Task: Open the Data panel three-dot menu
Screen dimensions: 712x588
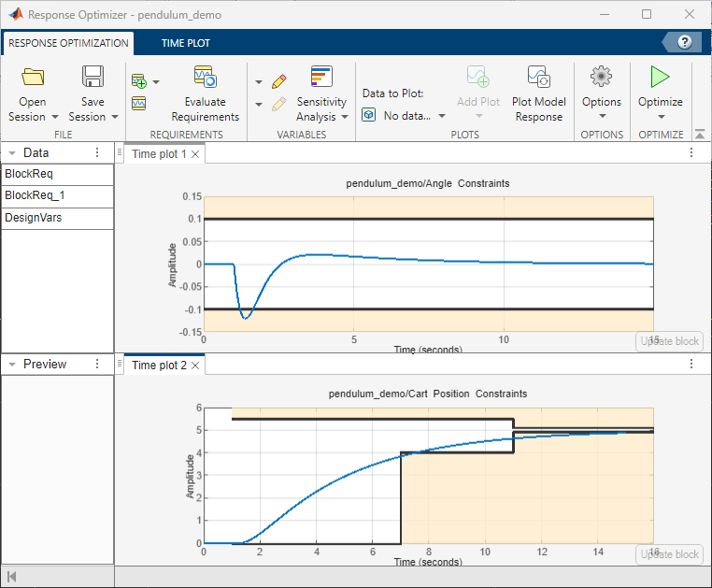Action: pyautogui.click(x=97, y=153)
